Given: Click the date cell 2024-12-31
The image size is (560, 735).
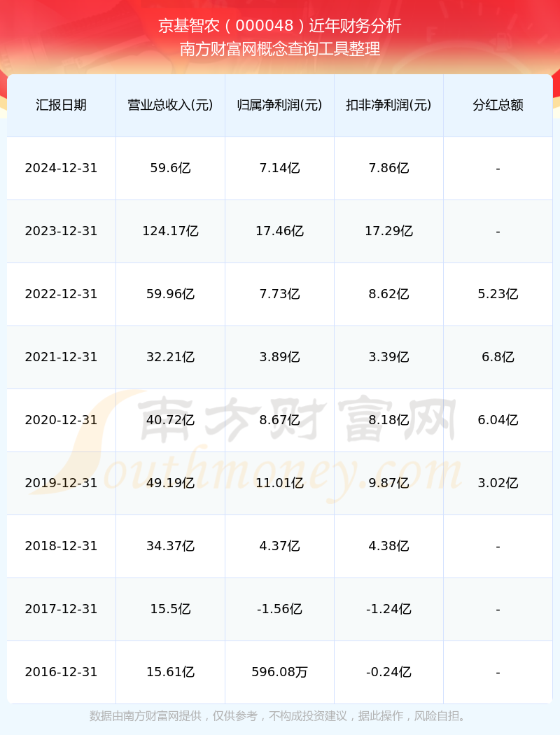Looking at the screenshot, I should click(62, 168).
